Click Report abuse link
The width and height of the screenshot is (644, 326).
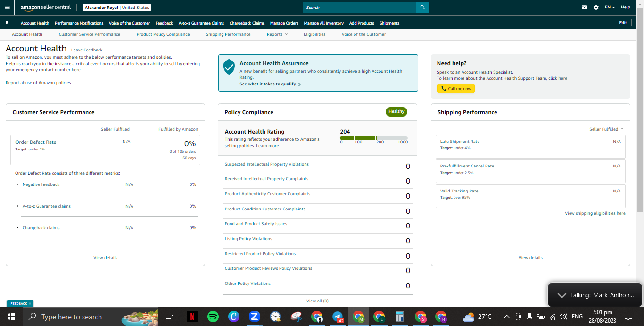pos(18,83)
